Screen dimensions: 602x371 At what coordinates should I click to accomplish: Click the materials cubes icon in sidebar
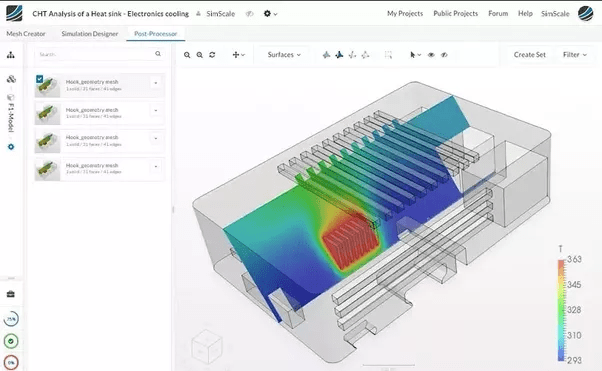click(11, 79)
